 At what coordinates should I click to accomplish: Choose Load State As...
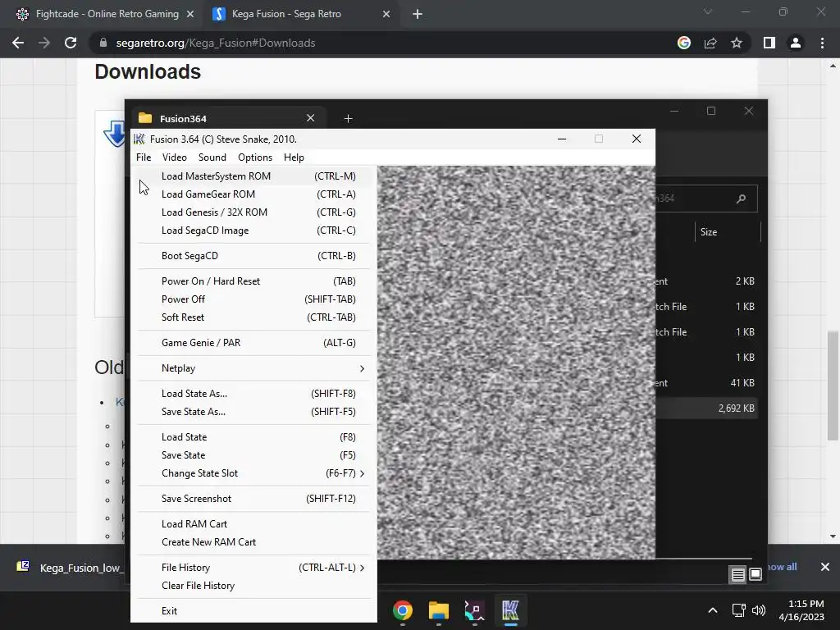[x=253, y=394]
